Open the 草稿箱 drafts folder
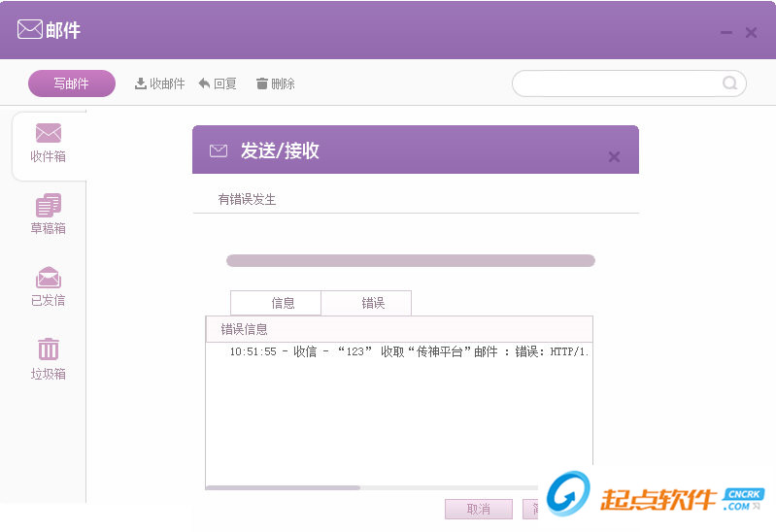Screen dimensions: 776x532 click(x=49, y=215)
